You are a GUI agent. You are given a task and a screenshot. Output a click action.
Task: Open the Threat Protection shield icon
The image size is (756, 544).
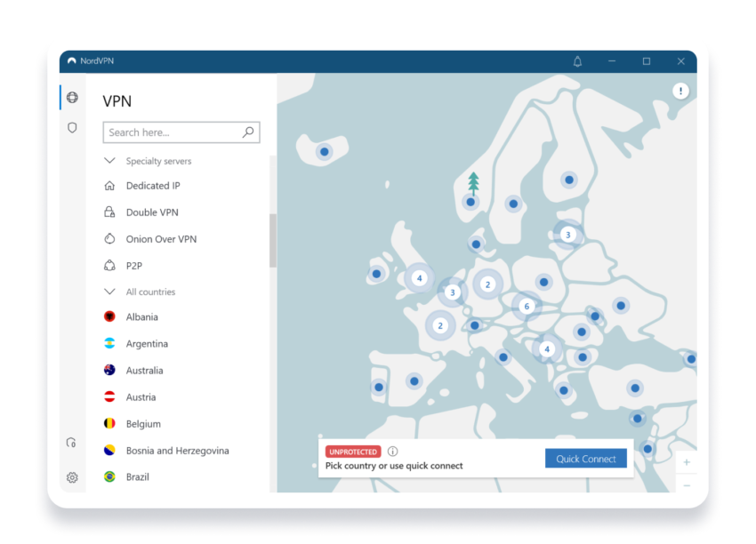(72, 128)
